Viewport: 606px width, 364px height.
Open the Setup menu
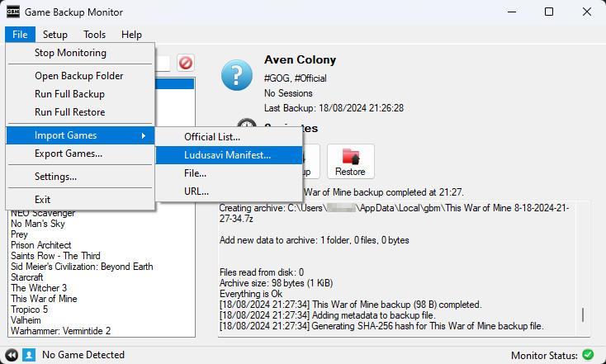click(55, 35)
